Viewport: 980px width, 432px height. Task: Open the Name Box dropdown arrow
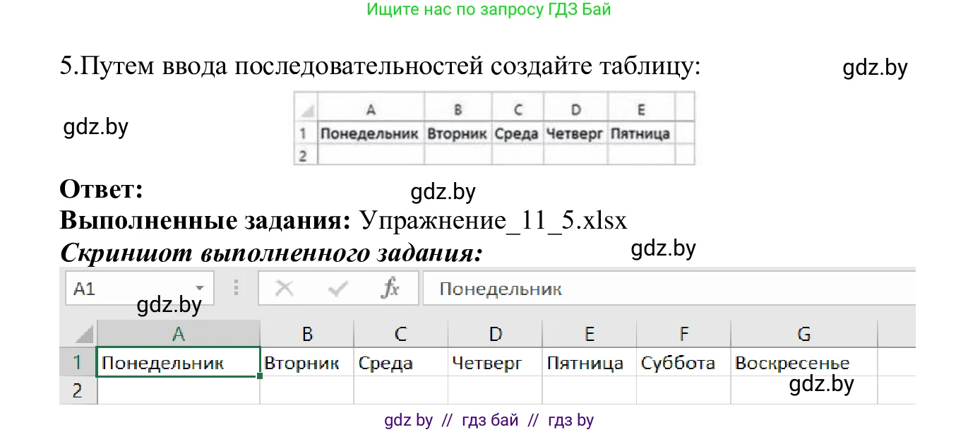[x=201, y=288]
